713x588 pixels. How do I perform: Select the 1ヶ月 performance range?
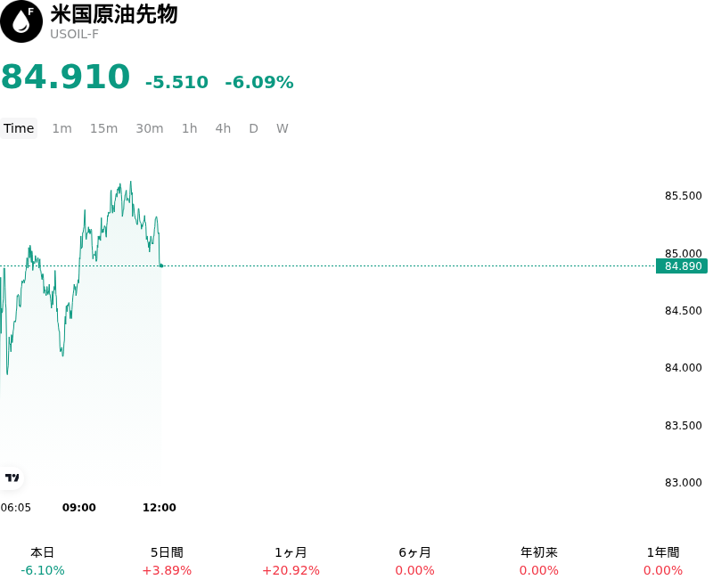tap(291, 561)
